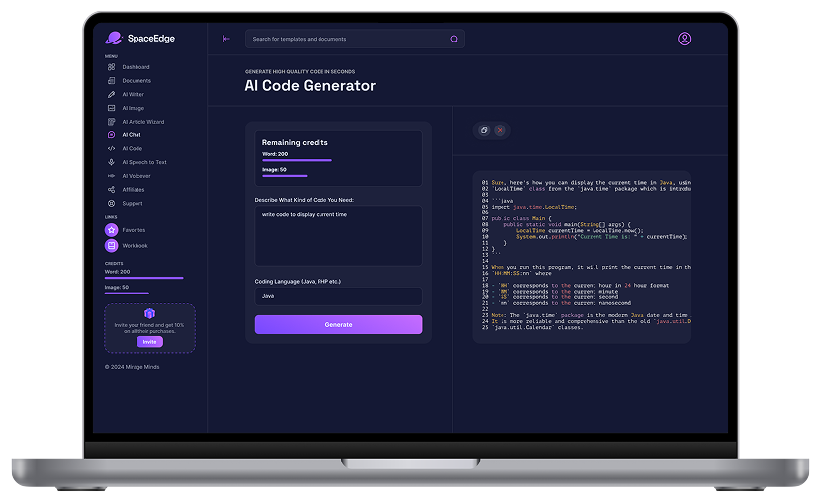Select the AI Code brackets icon
This screenshot has width=822, height=504.
pos(111,149)
